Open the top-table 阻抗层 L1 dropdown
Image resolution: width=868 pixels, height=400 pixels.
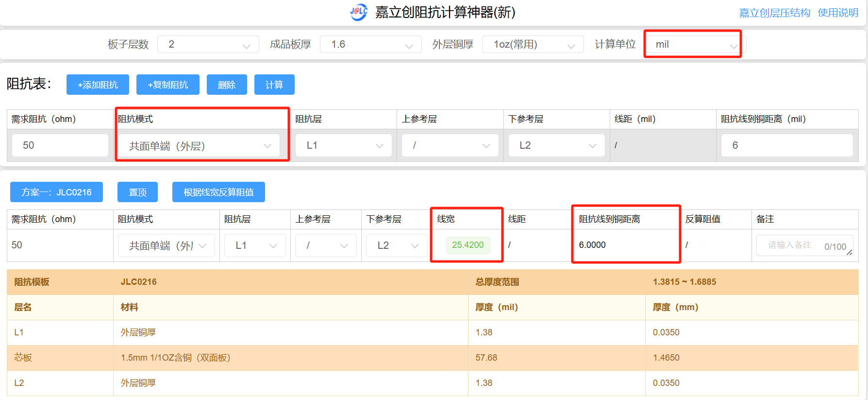coord(344,145)
